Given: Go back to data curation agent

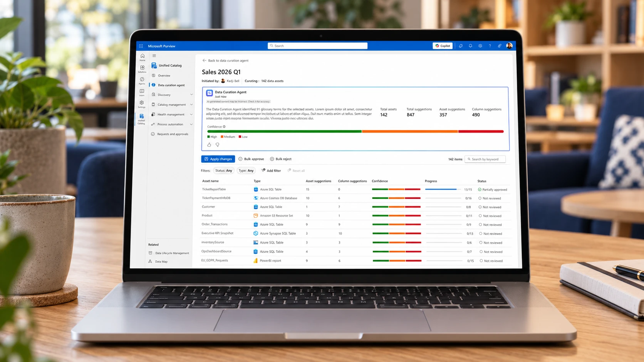Looking at the screenshot, I should click(225, 60).
